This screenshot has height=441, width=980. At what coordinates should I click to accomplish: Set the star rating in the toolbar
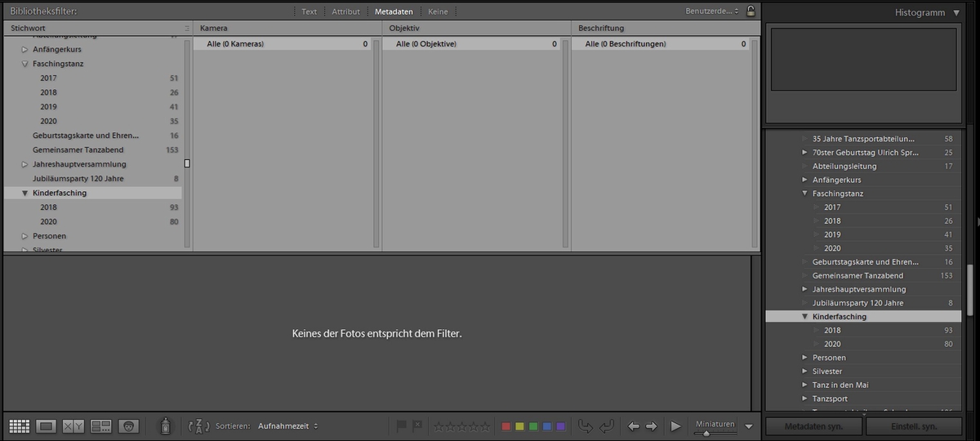[462, 426]
